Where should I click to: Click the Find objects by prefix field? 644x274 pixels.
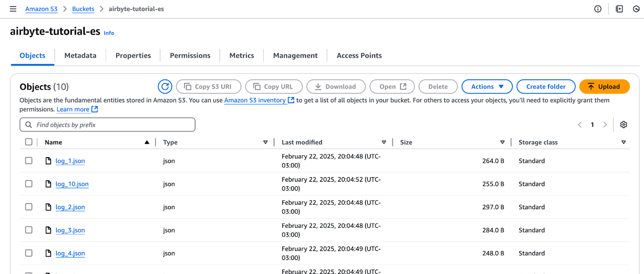pos(107,125)
